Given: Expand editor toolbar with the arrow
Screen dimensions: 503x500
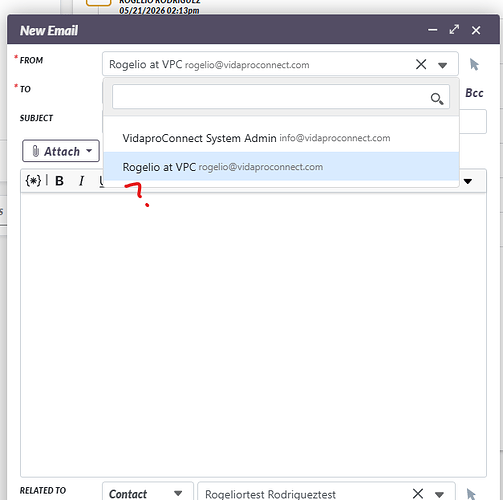Looking at the screenshot, I should [x=468, y=181].
